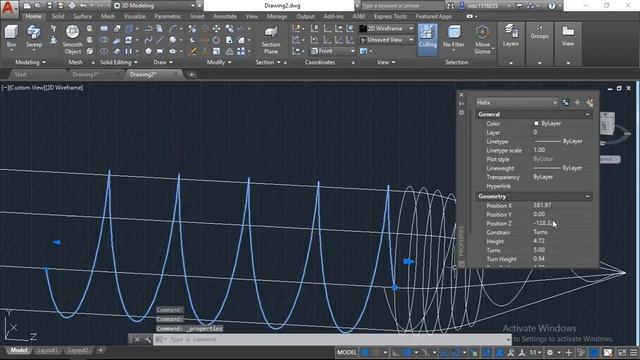Open the Groups panel button

point(539,32)
